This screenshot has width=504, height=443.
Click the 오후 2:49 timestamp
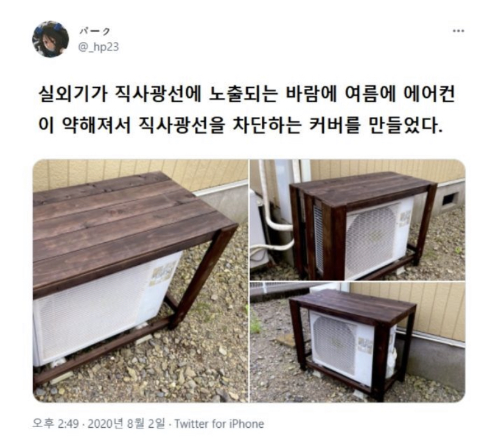[x=55, y=424]
